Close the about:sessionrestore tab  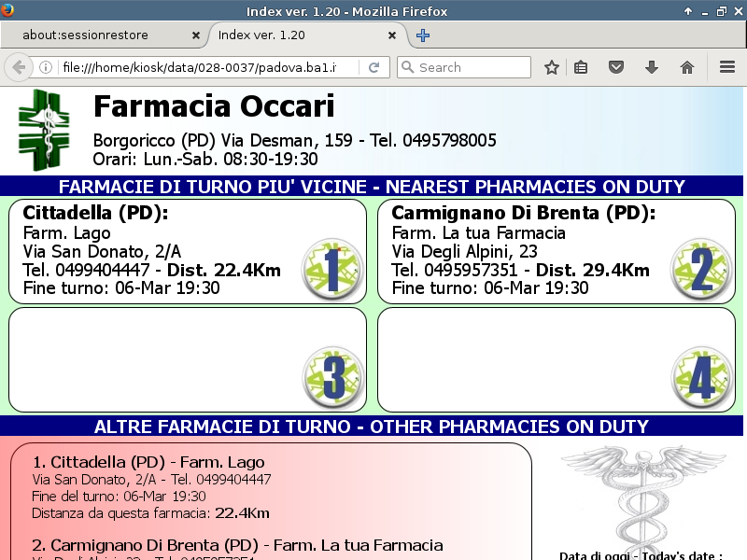[x=195, y=35]
